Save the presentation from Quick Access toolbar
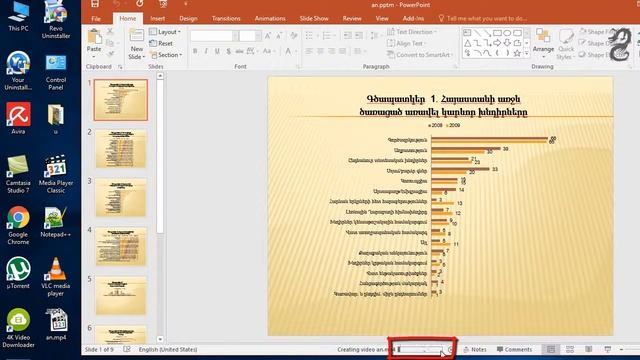Screen dimensions: 640x360 tap(95, 4)
